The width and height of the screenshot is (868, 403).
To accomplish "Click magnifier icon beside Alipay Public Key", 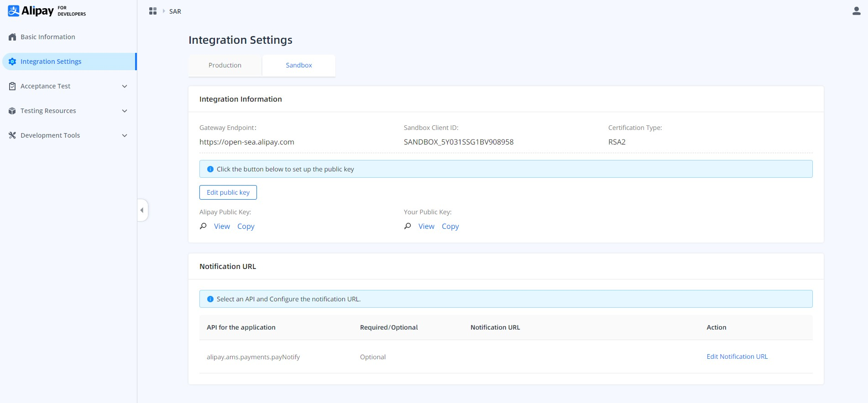I will pyautogui.click(x=203, y=226).
